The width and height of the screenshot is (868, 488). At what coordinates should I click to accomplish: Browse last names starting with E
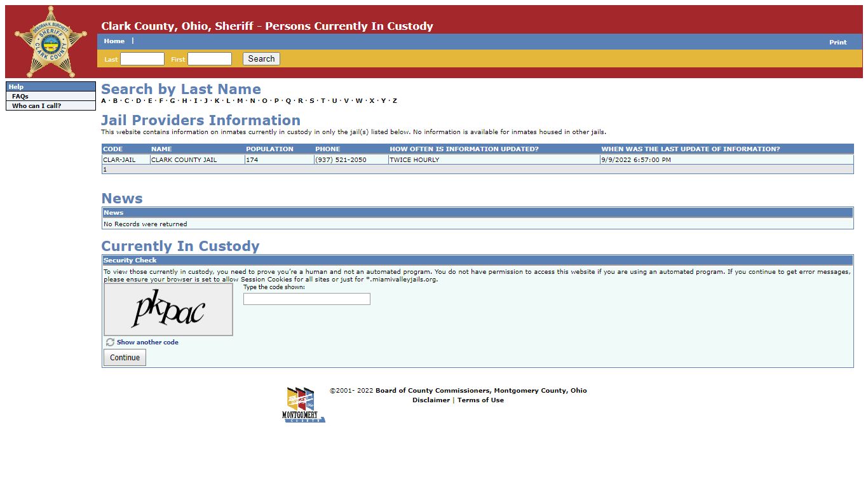pos(150,100)
